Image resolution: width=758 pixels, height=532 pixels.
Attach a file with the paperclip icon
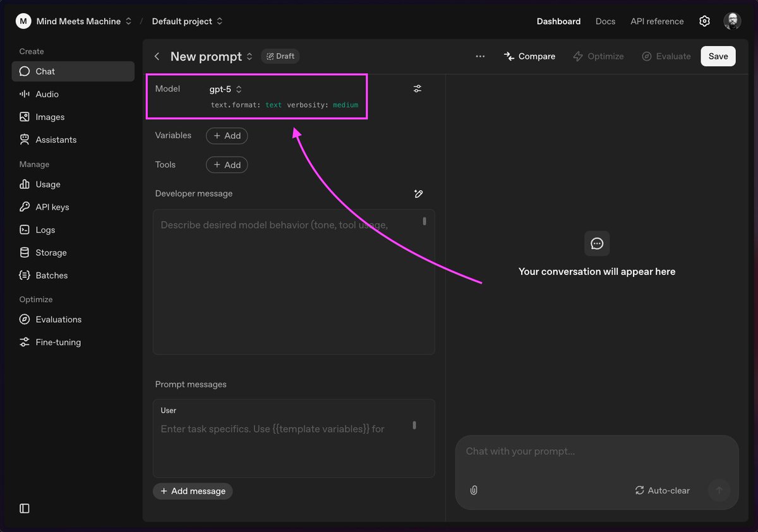[x=474, y=490]
